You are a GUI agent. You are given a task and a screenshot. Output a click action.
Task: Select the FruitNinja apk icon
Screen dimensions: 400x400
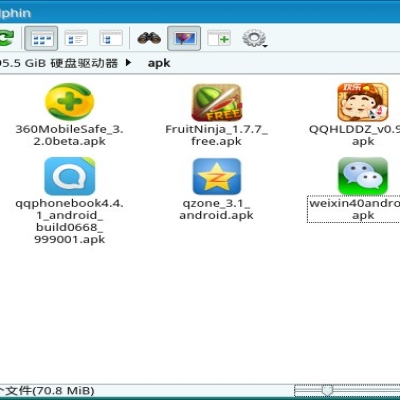pyautogui.click(x=217, y=102)
